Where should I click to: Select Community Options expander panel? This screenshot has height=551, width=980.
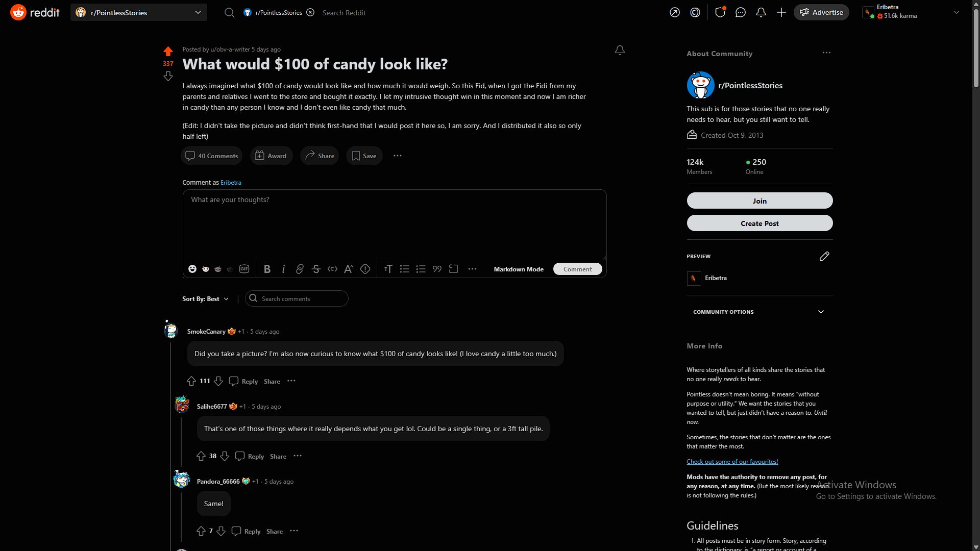[x=759, y=312]
